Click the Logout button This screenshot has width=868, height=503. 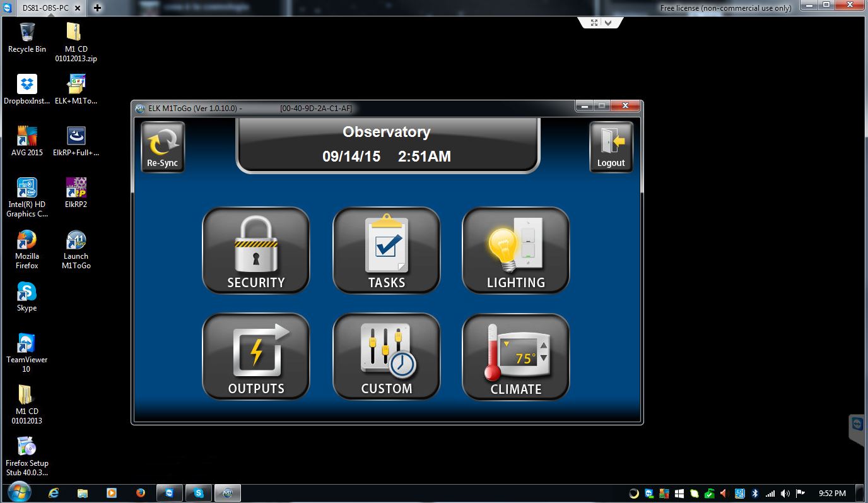pyautogui.click(x=611, y=147)
